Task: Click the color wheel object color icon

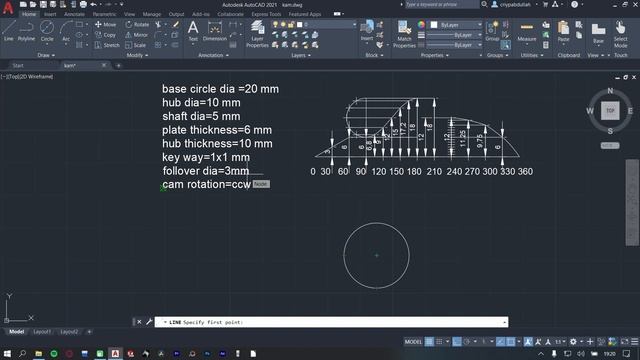Action: [x=421, y=24]
